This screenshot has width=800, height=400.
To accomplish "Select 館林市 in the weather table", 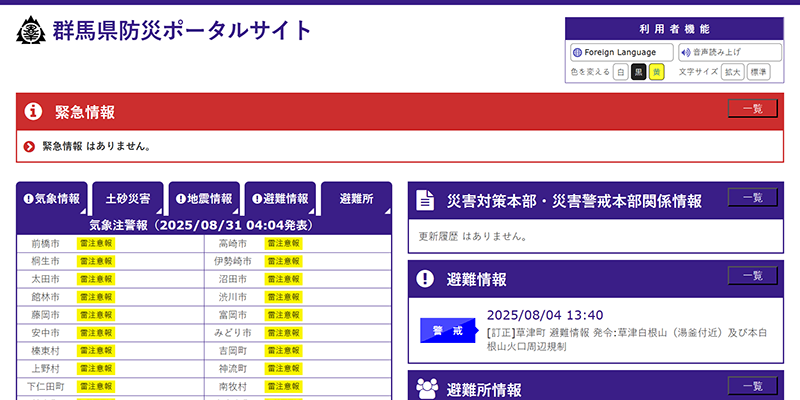I will pyautogui.click(x=45, y=297).
